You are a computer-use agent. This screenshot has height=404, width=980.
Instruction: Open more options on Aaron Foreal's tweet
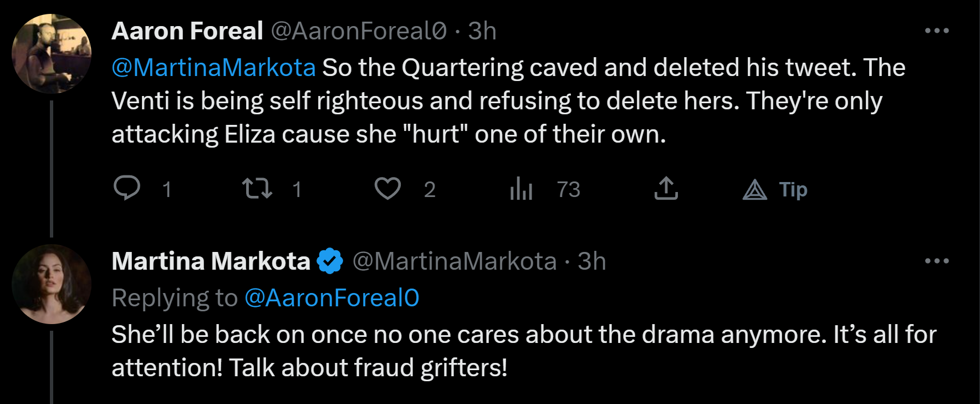pyautogui.click(x=937, y=31)
